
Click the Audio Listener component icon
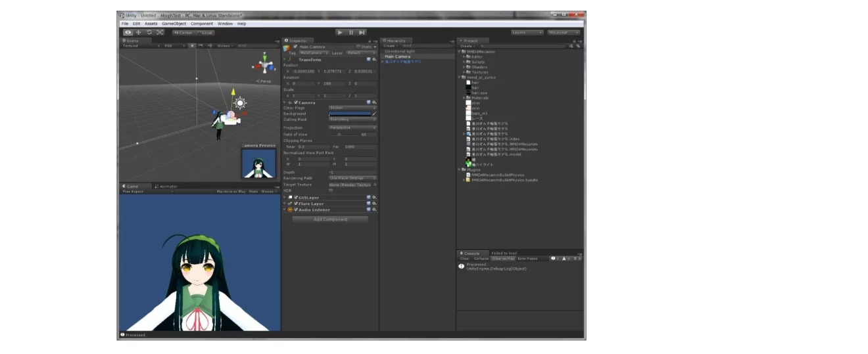coord(290,210)
